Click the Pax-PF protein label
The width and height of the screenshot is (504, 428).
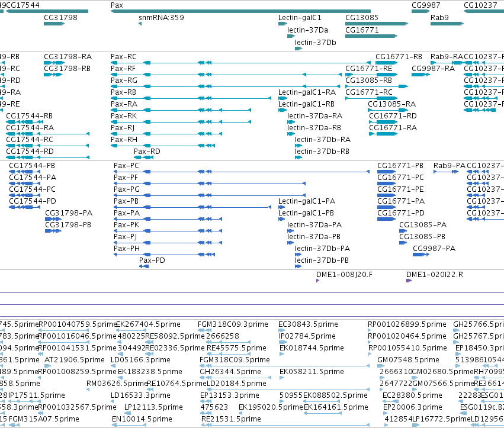[x=126, y=178]
